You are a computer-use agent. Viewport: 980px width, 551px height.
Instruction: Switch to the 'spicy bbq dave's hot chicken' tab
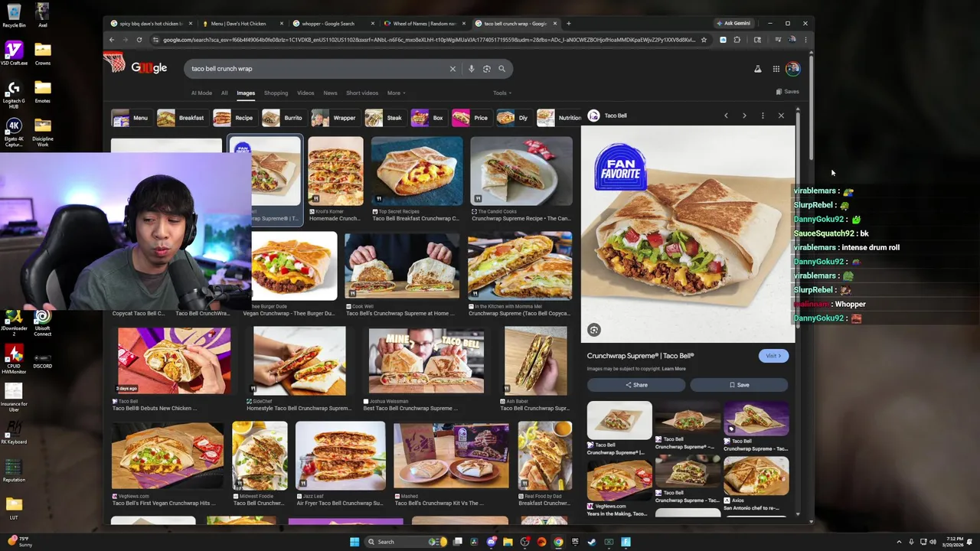coord(151,24)
